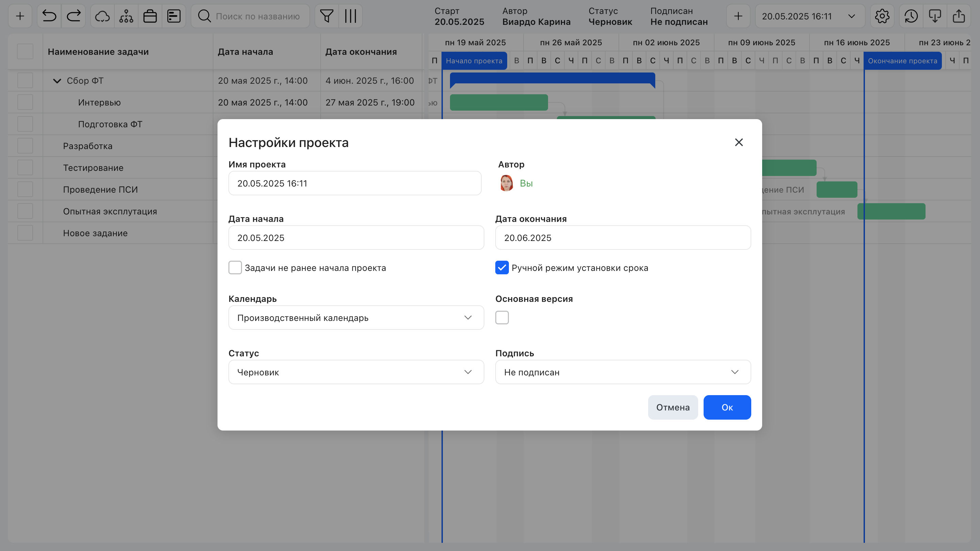The width and height of the screenshot is (980, 551).
Task: Open the version dropdown 20.05.2025 16:11 in toolbar
Action: click(x=810, y=16)
